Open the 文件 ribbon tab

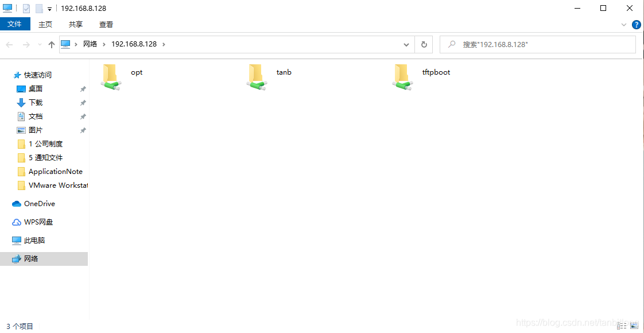click(x=15, y=24)
